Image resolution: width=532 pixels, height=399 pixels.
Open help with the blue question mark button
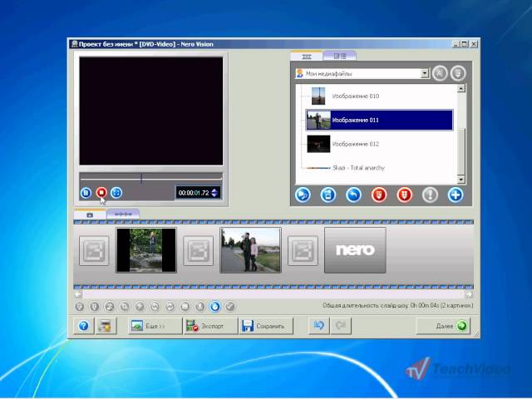(83, 326)
